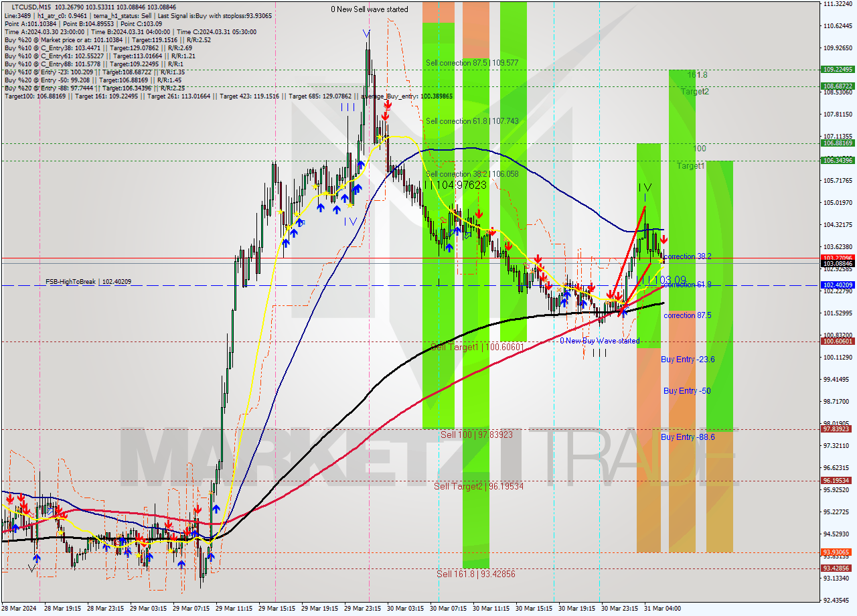
Task: Click the red 100.60601 price tag
Action: click(837, 341)
